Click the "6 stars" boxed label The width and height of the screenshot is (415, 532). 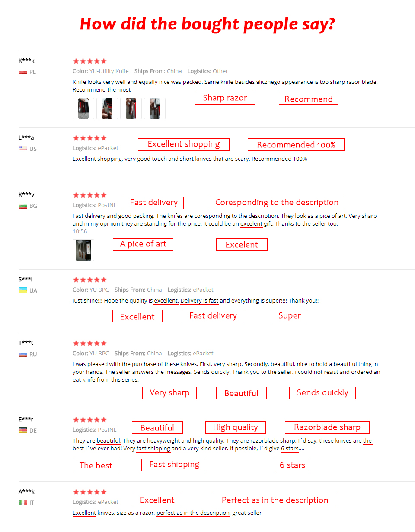click(292, 465)
